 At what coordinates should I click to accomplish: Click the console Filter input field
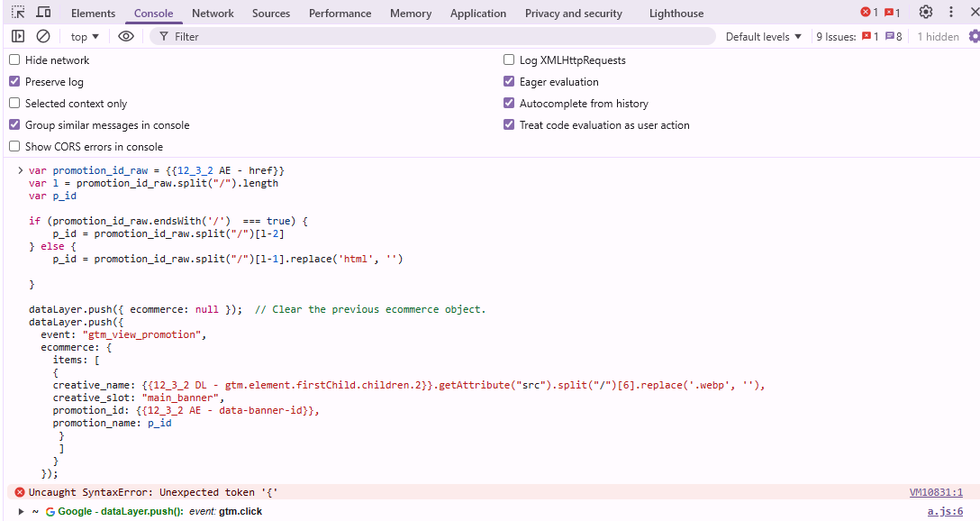coord(432,37)
